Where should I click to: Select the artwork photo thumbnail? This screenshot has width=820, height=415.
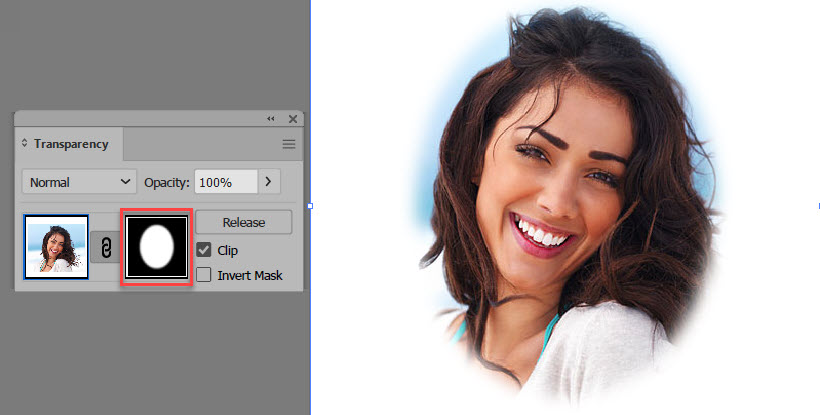pyautogui.click(x=56, y=247)
